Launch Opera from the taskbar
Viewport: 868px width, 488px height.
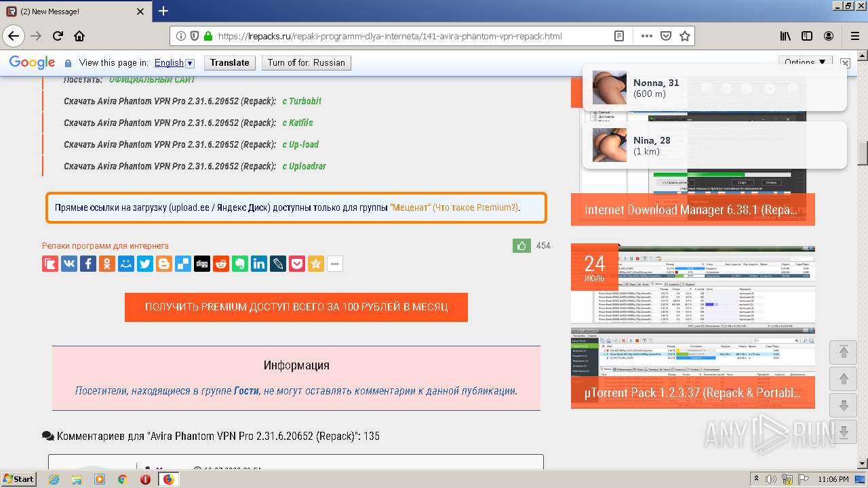click(x=145, y=479)
